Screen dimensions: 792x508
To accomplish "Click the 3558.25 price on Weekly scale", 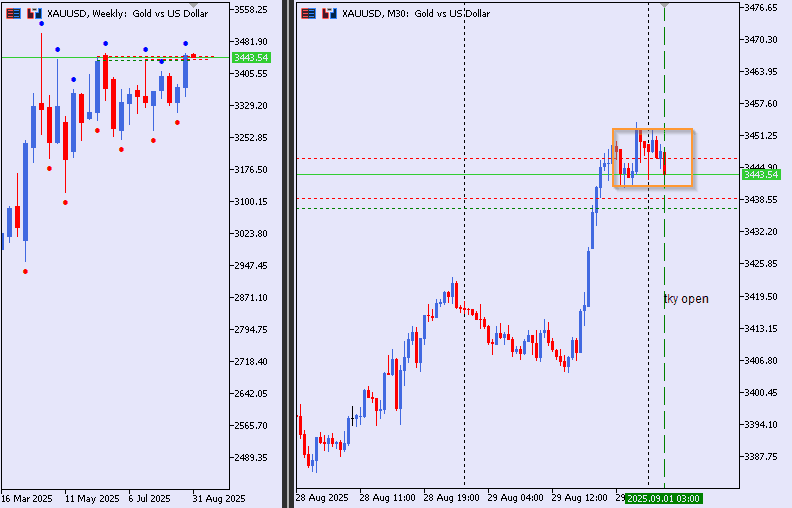I will [251, 10].
